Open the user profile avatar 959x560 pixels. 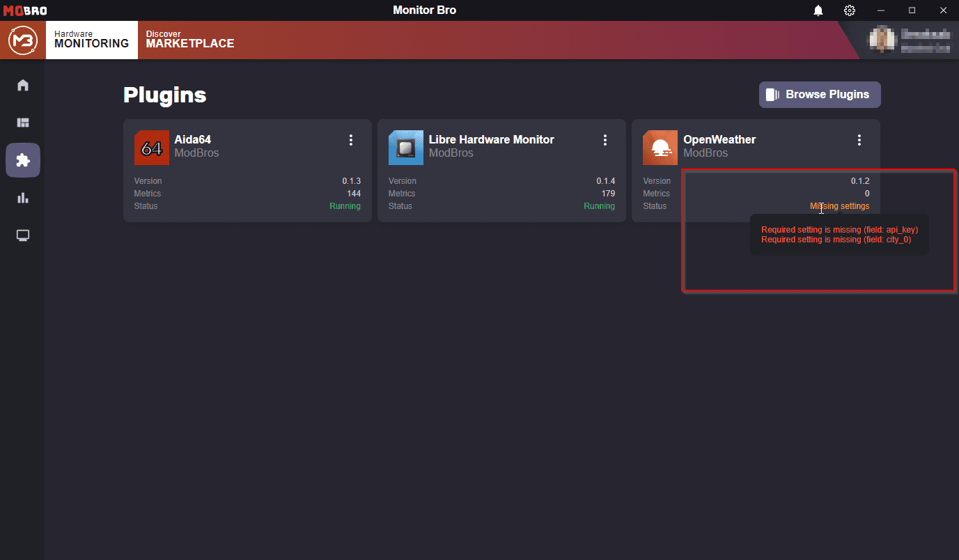[x=882, y=40]
